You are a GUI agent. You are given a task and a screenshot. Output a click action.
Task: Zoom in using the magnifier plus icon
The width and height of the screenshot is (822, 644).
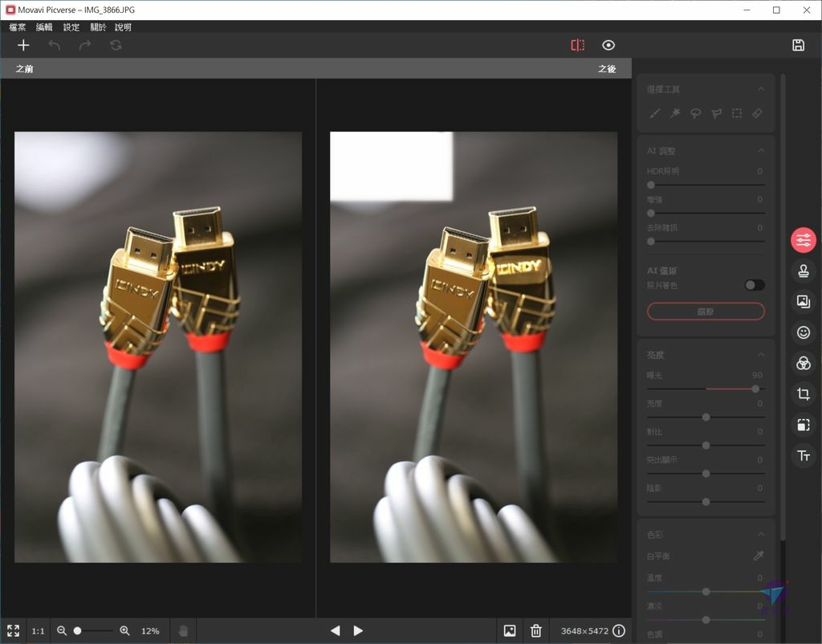click(124, 631)
